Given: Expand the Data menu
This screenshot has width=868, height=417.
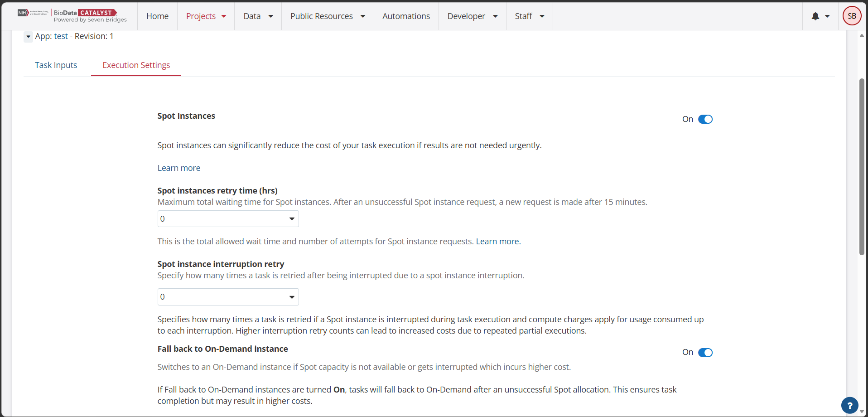Looking at the screenshot, I should coord(258,16).
